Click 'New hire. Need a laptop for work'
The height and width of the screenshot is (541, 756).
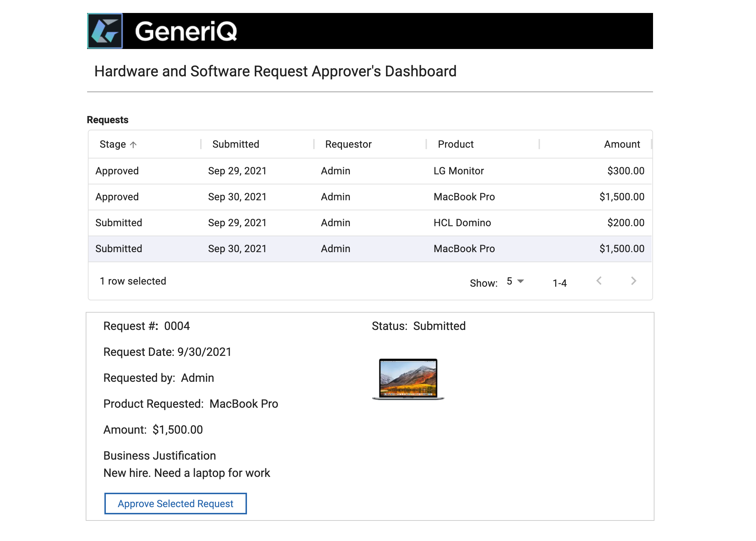click(187, 473)
